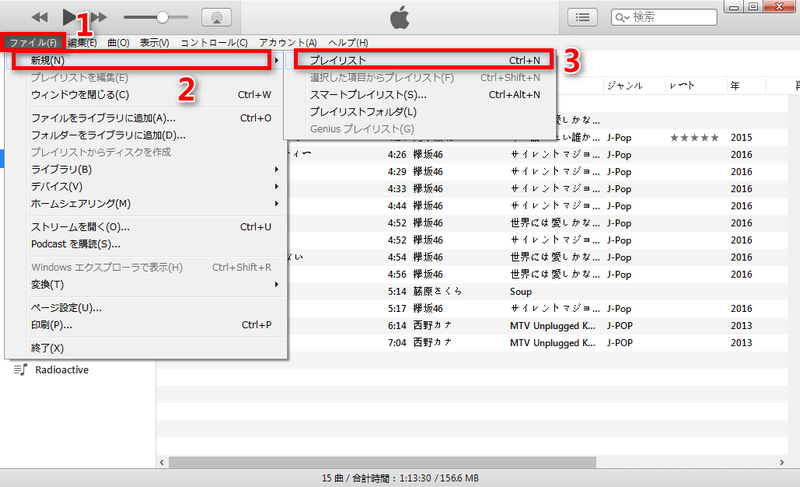Select 新規(N) in the File menu
Screen dimensions: 800x487
point(145,60)
